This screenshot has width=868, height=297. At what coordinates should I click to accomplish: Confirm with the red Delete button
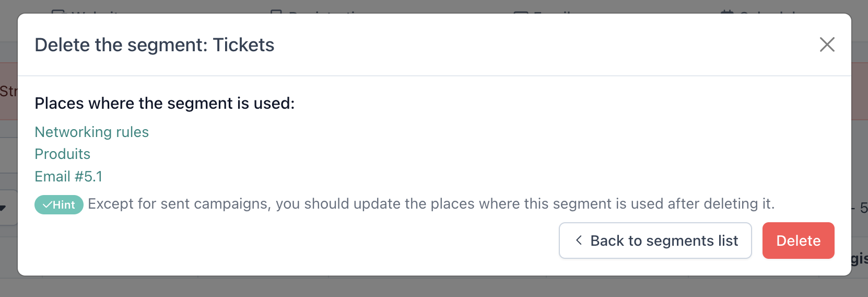click(x=798, y=241)
